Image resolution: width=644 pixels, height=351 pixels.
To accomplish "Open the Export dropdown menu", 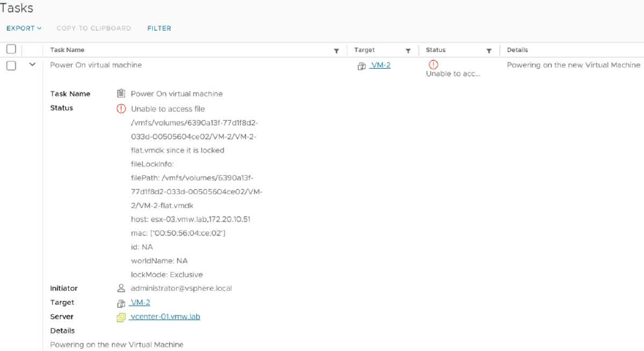I will (x=24, y=29).
